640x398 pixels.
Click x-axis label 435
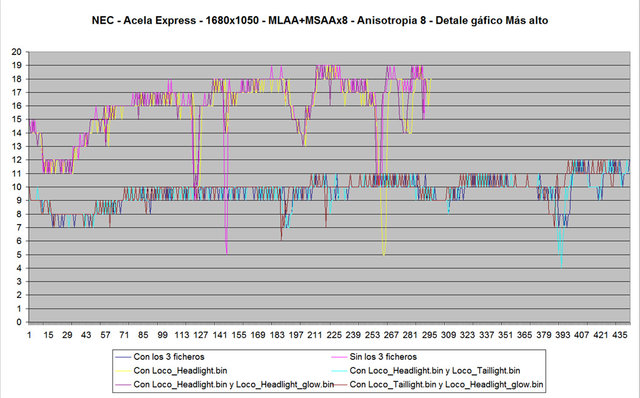[x=620, y=335]
